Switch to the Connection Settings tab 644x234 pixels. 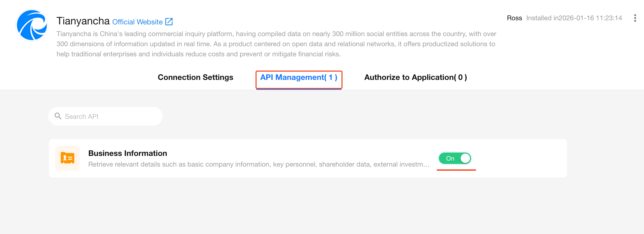click(195, 77)
